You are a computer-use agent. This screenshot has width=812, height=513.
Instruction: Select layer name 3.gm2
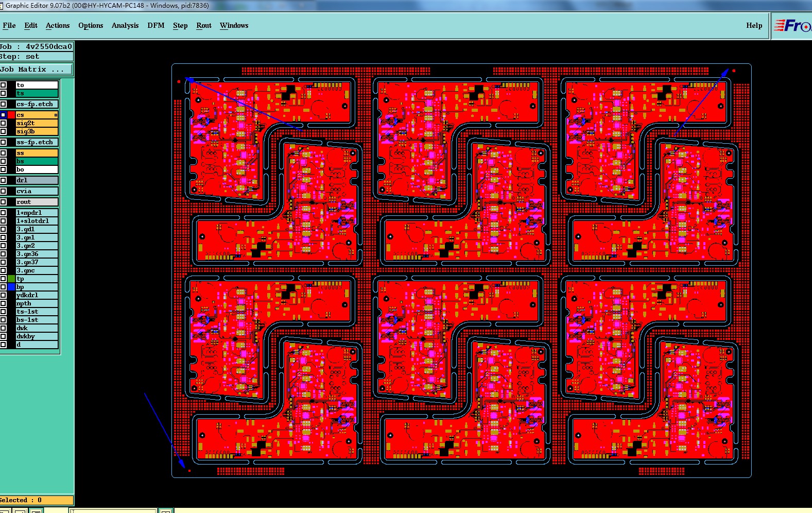pyautogui.click(x=37, y=246)
